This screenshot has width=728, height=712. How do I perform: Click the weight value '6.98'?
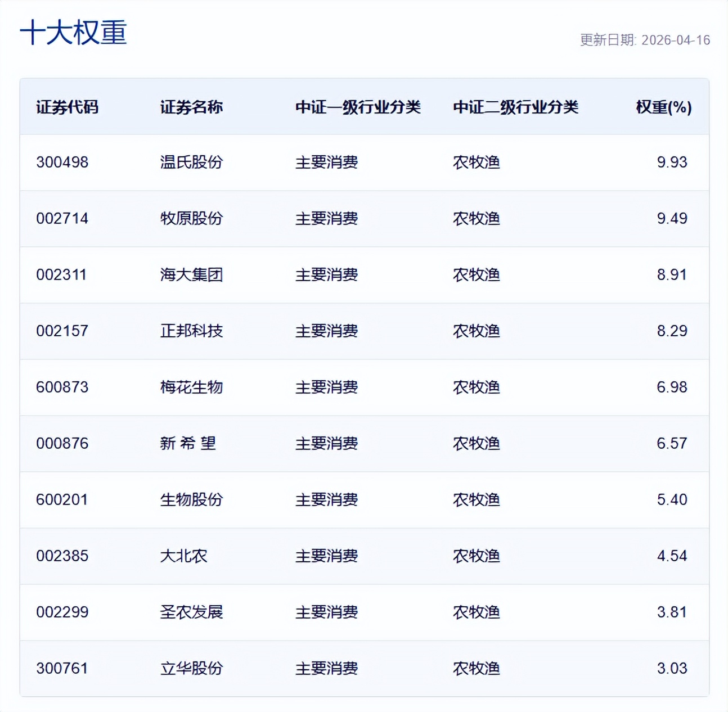pos(672,387)
